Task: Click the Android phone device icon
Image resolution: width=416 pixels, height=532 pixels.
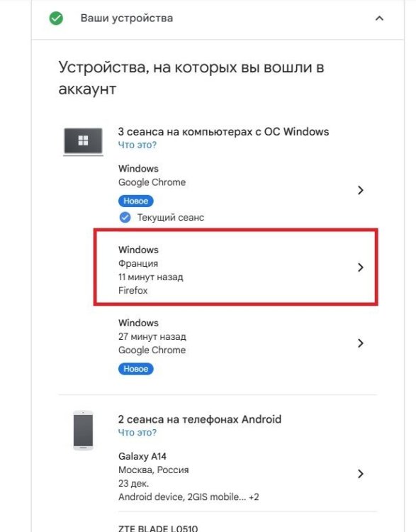Action: click(83, 431)
